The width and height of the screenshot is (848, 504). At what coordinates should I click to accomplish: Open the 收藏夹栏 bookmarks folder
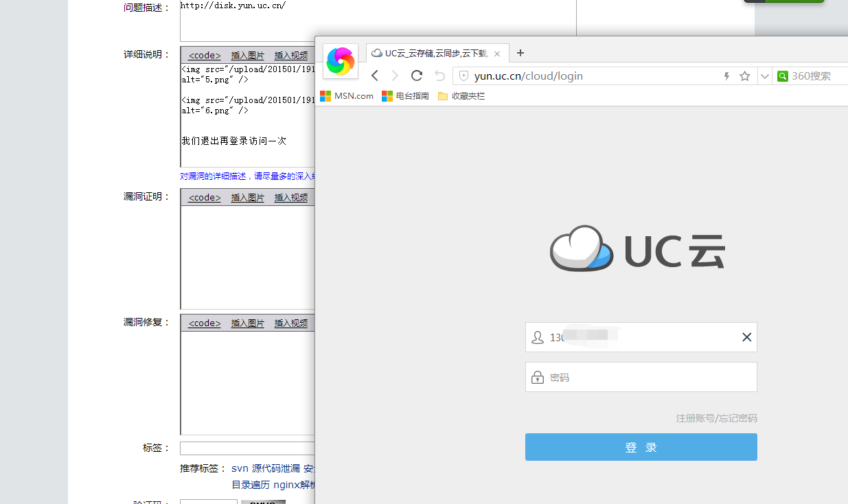(x=461, y=96)
